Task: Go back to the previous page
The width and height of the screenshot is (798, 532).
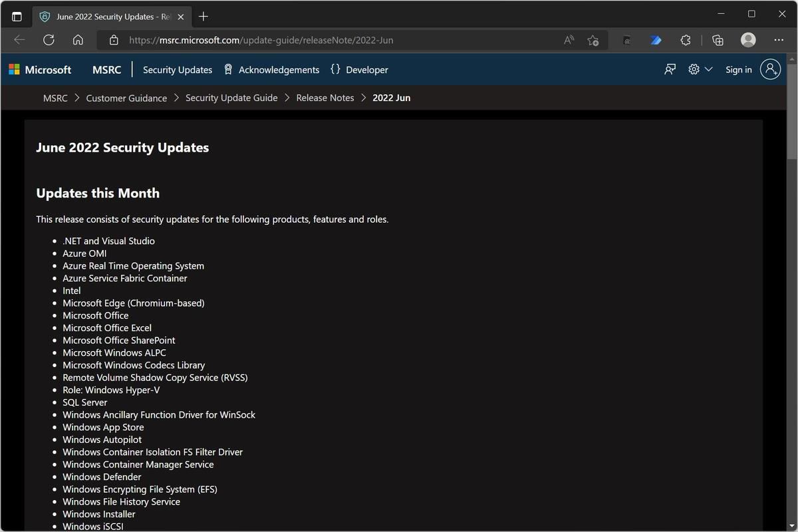Action: (19, 40)
